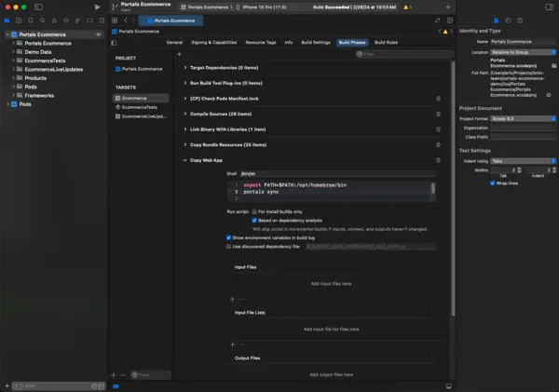The image size is (559, 392).
Task: Open the Signing & Capabilities tab
Action: click(x=212, y=42)
